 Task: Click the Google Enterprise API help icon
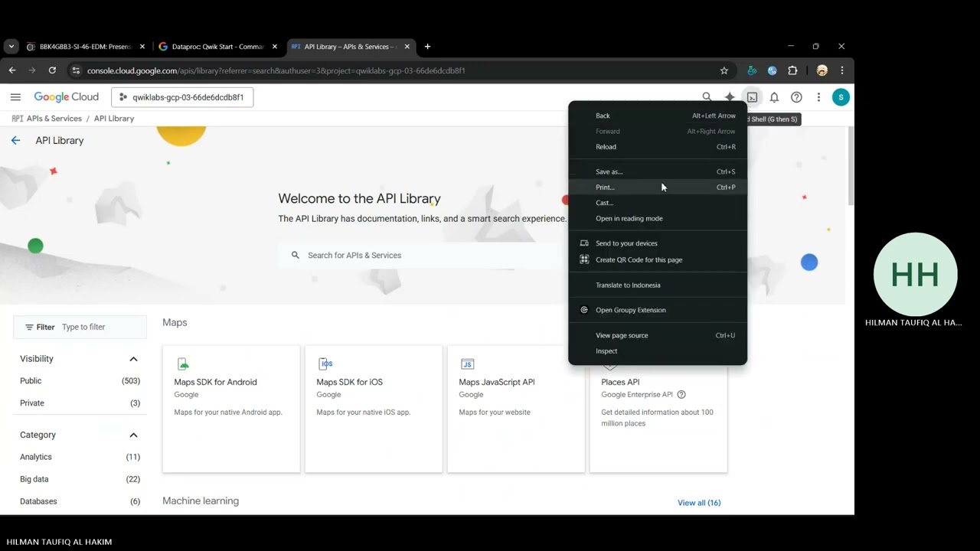click(681, 395)
